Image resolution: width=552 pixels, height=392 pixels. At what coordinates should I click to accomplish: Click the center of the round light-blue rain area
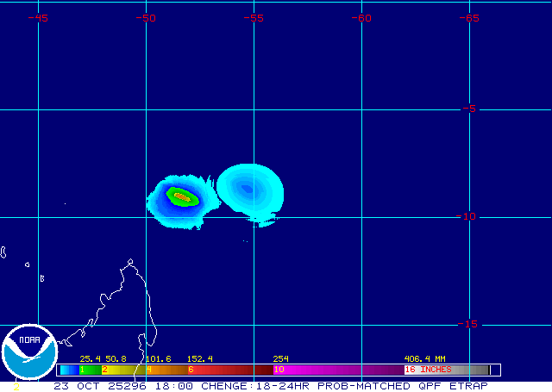point(248,188)
